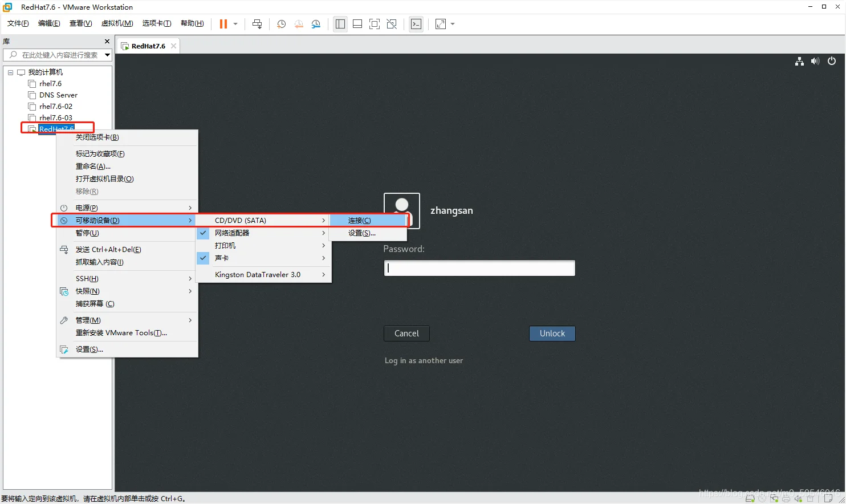846x504 pixels.
Task: Click the Password input field
Action: tap(479, 268)
